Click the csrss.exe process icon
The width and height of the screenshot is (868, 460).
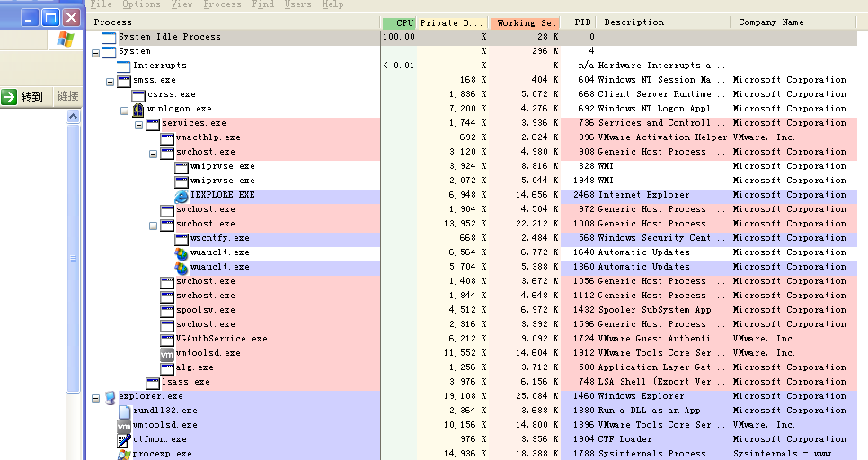pos(137,95)
